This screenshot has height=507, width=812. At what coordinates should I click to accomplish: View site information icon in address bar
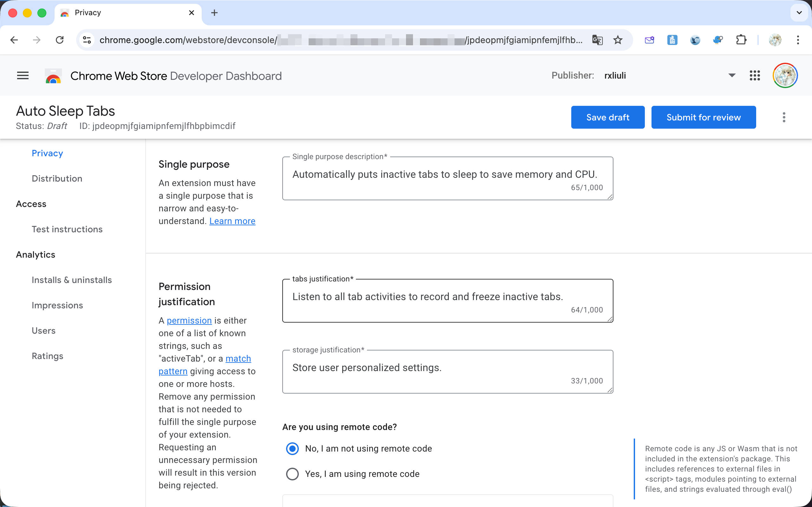coord(87,40)
